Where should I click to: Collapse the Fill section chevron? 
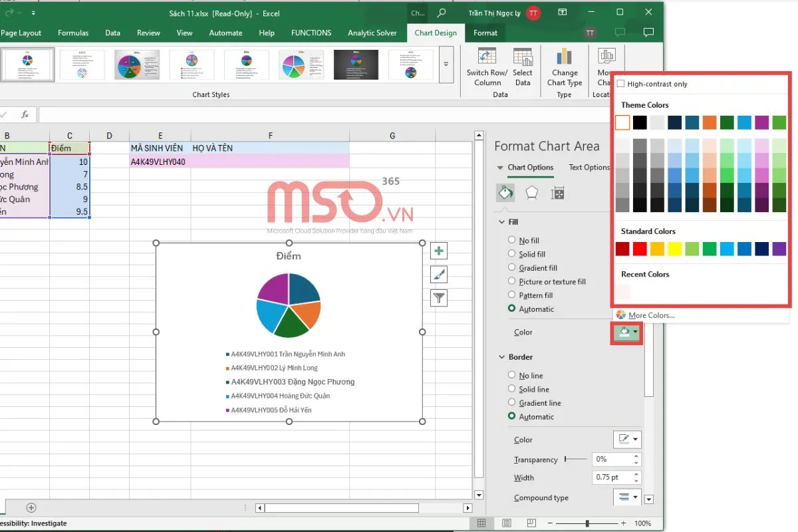(501, 221)
